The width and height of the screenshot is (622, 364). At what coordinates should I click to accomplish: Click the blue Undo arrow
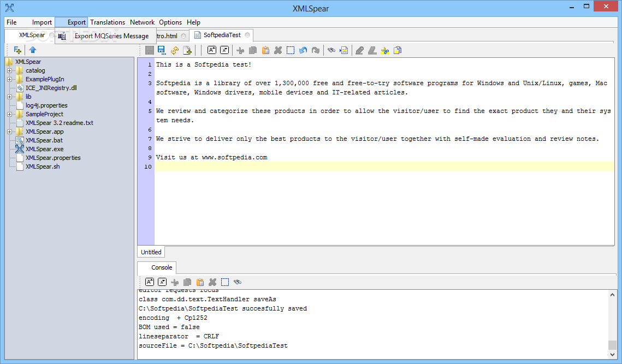coord(303,50)
